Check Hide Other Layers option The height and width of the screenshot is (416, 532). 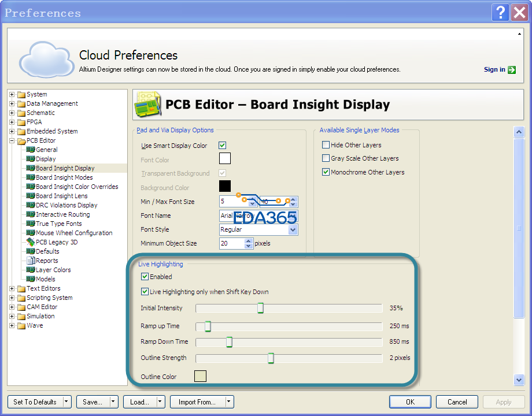326,145
